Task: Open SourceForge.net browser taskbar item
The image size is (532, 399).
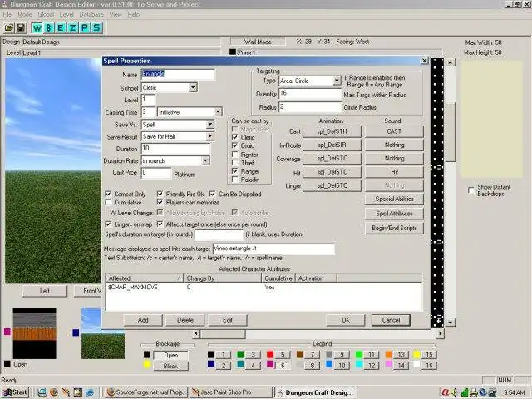Action: [145, 392]
